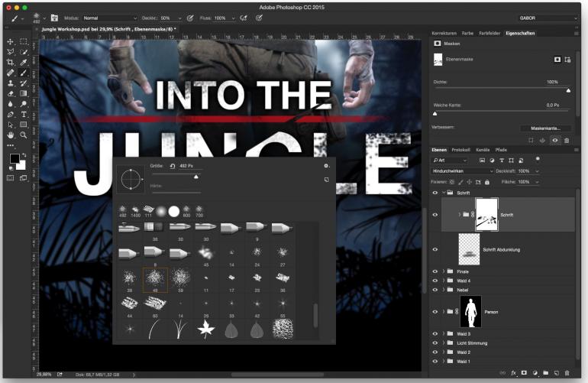Select the Rectangle shape tool
588x383 pixels.
[24, 125]
